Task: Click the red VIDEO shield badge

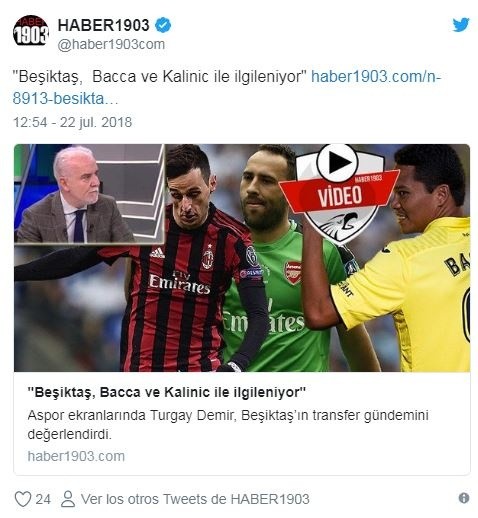Action: pyautogui.click(x=339, y=195)
